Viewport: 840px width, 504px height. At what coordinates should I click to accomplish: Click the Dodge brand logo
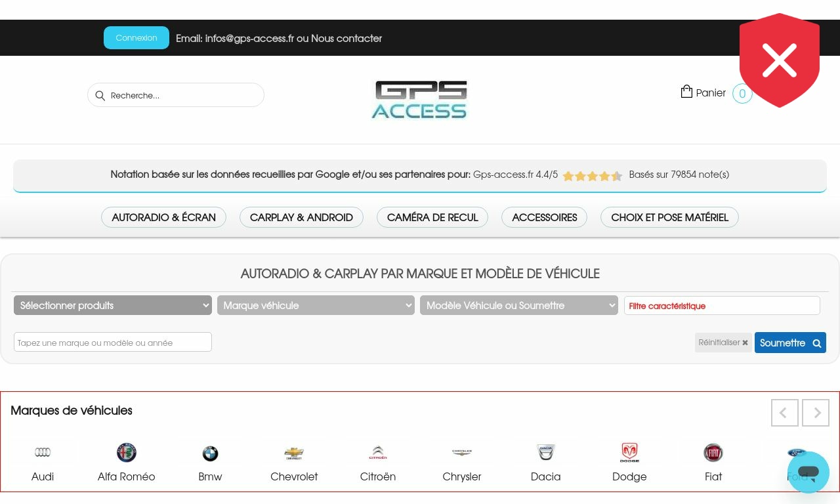629,452
